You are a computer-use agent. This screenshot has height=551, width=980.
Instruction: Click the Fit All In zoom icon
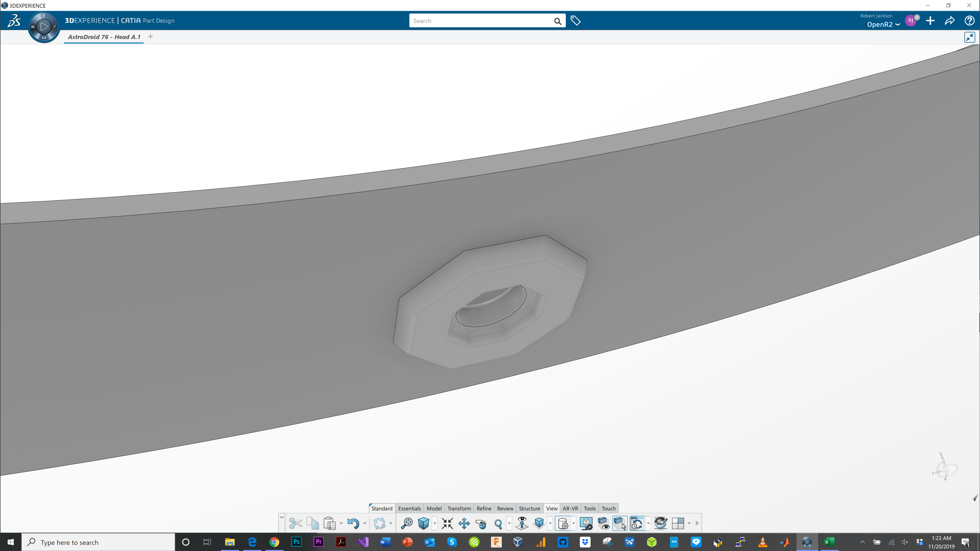coord(407,523)
